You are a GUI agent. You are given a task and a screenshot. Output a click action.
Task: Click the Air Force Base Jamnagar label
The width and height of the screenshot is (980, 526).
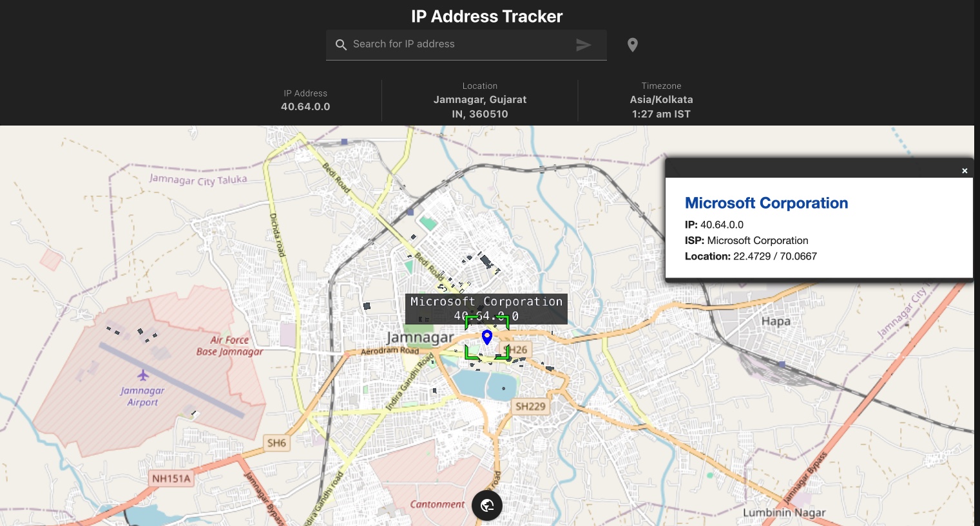pos(229,346)
